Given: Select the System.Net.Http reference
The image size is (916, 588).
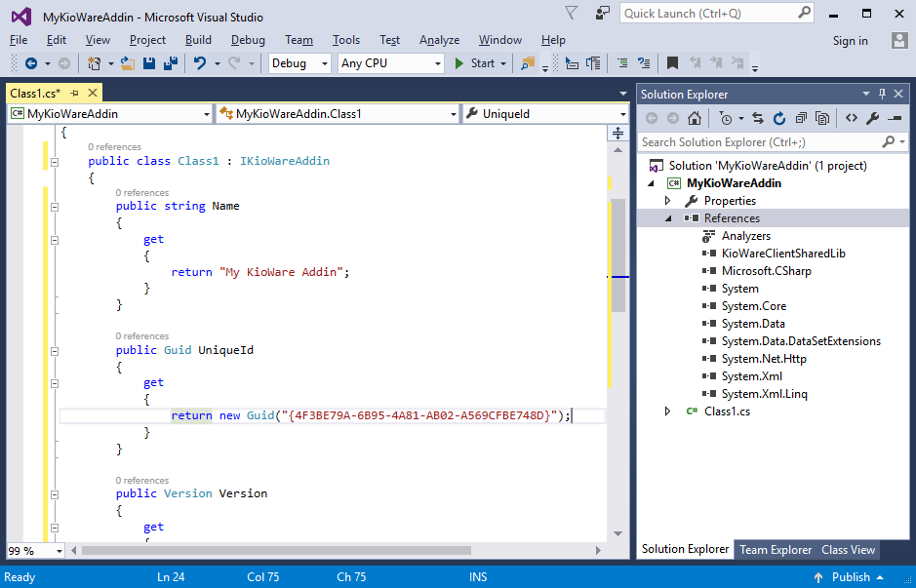Looking at the screenshot, I should 764,359.
